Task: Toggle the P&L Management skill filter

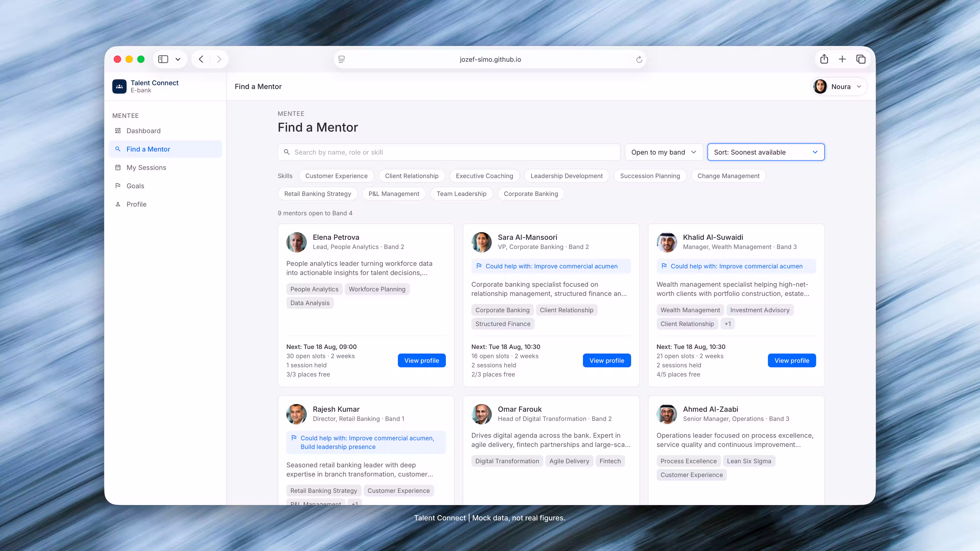Action: (x=394, y=194)
